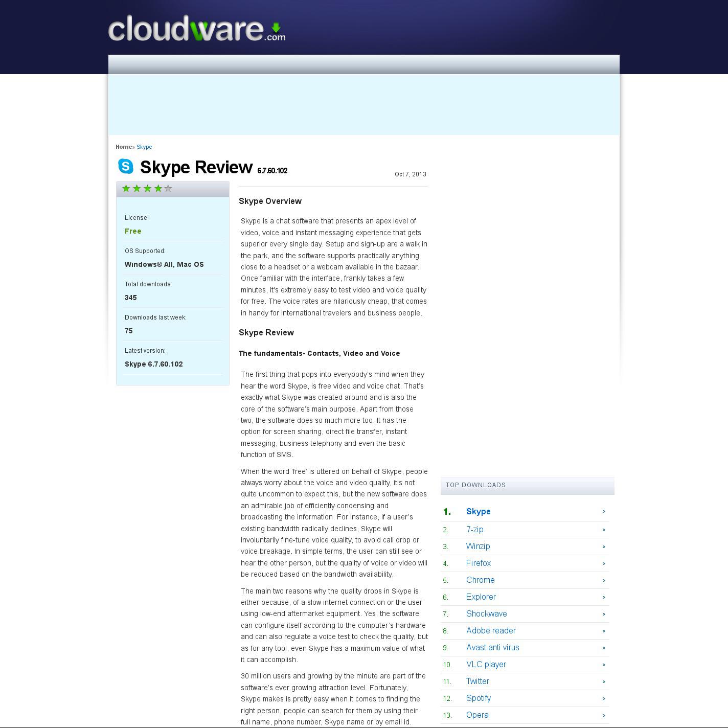Click the arrow icon next to Chrome
This screenshot has height=728, width=728.
point(604,580)
